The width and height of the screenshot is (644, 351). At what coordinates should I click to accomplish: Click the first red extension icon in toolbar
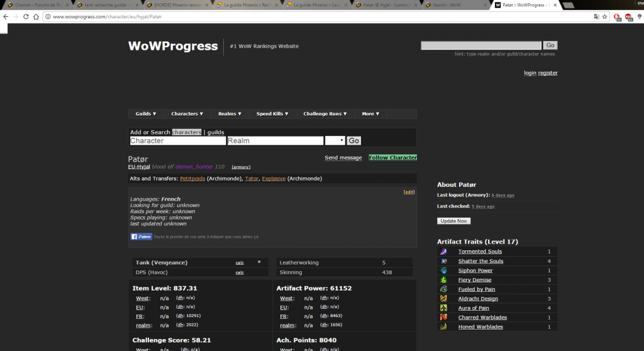pyautogui.click(x=617, y=17)
